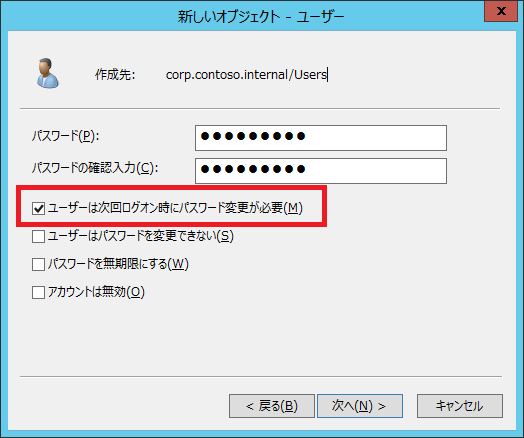The width and height of the screenshot is (524, 438).
Task: Click the corp.contoso.internal/Users path text
Action: pos(246,75)
